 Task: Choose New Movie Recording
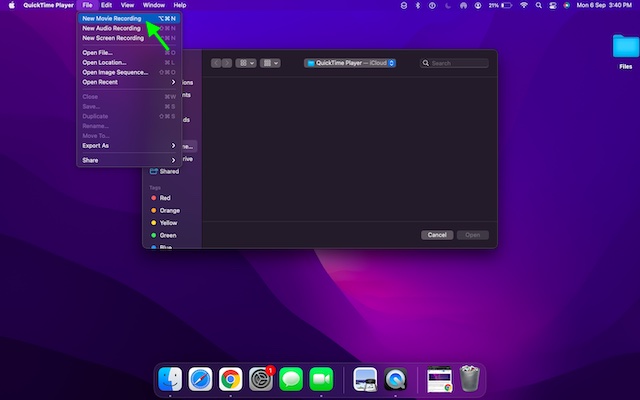[x=129, y=18]
